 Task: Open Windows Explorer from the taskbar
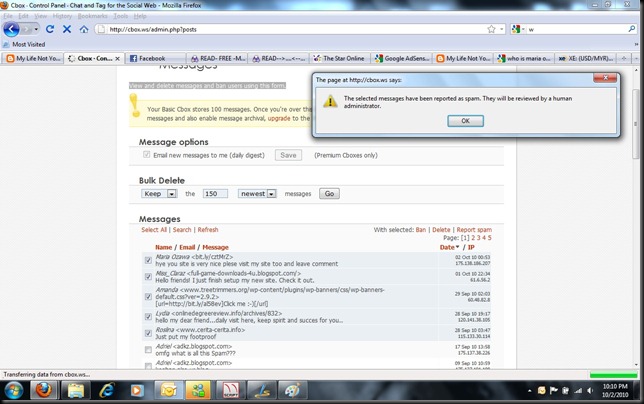tap(76, 390)
